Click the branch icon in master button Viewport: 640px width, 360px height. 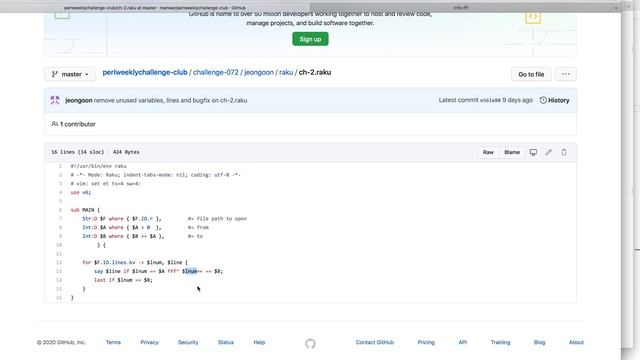[55, 74]
